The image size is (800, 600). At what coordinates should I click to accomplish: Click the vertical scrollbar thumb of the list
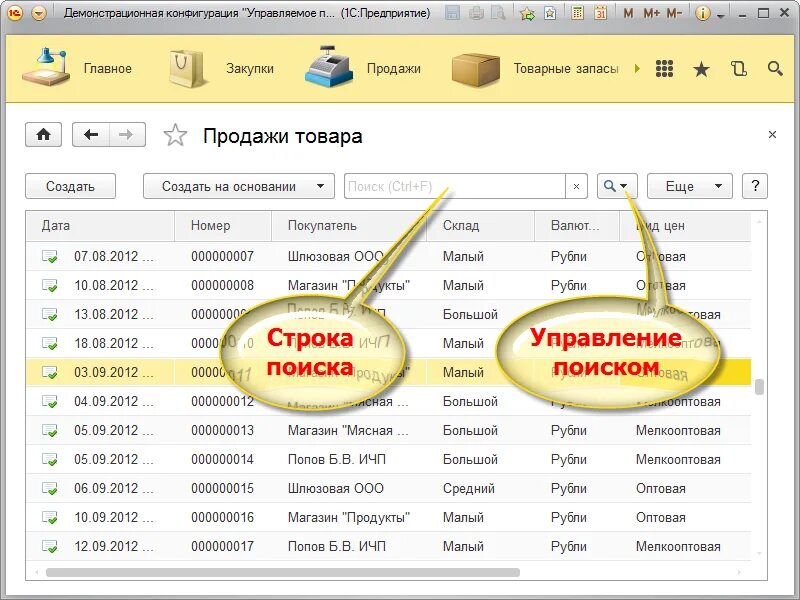tap(759, 387)
